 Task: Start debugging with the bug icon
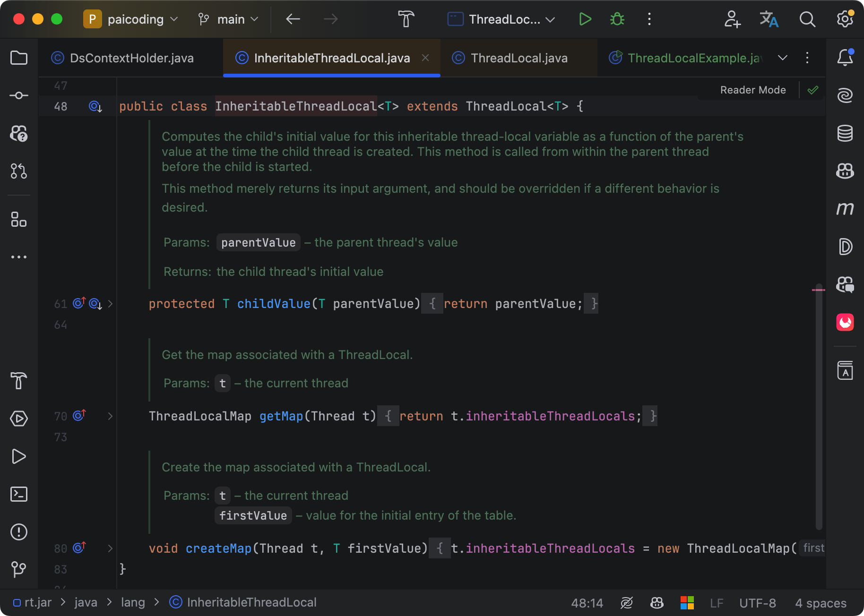617,19
